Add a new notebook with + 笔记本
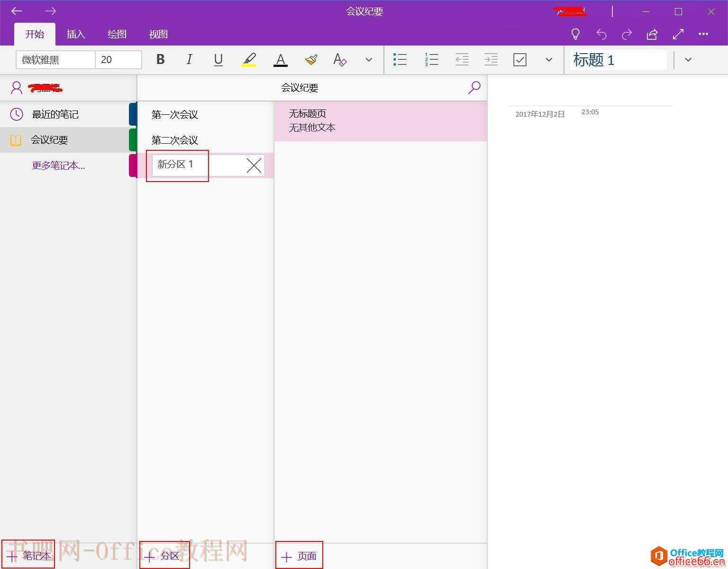Screen dimensions: 728x569 [28, 556]
